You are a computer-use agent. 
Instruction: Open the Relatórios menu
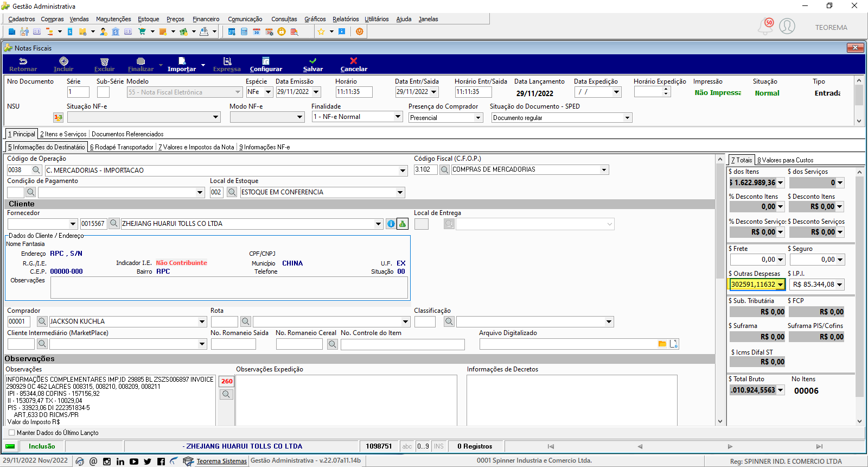[x=346, y=19]
